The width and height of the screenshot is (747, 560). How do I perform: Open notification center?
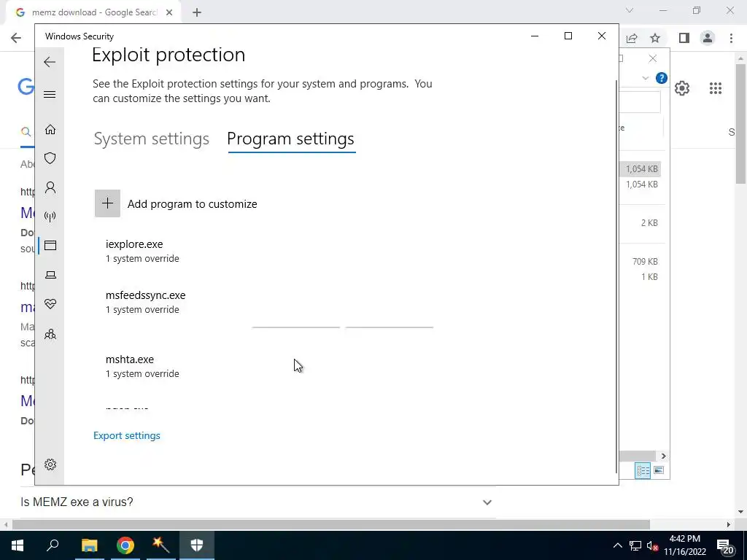(x=724, y=545)
